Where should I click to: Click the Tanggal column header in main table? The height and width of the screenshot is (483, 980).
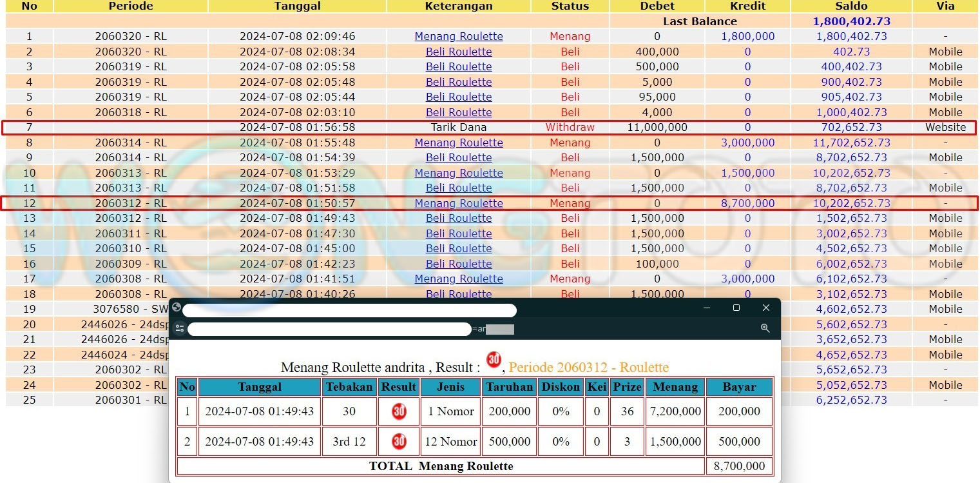click(297, 6)
